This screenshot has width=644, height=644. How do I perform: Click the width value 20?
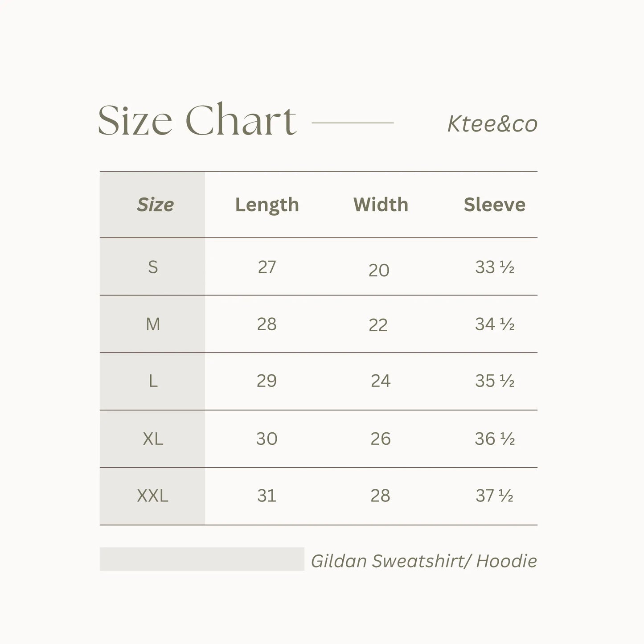pos(379,270)
